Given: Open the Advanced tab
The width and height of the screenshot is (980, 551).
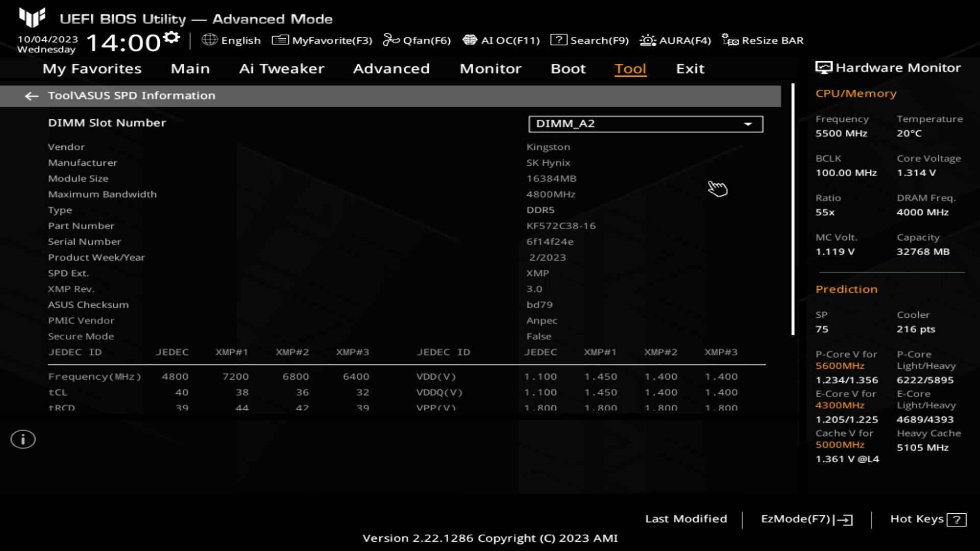Looking at the screenshot, I should (391, 69).
